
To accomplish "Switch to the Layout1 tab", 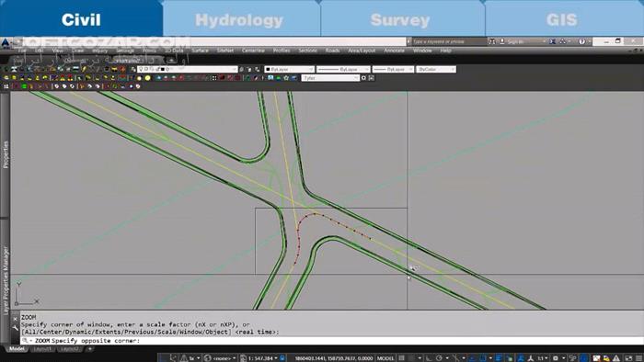I will 42,349.
